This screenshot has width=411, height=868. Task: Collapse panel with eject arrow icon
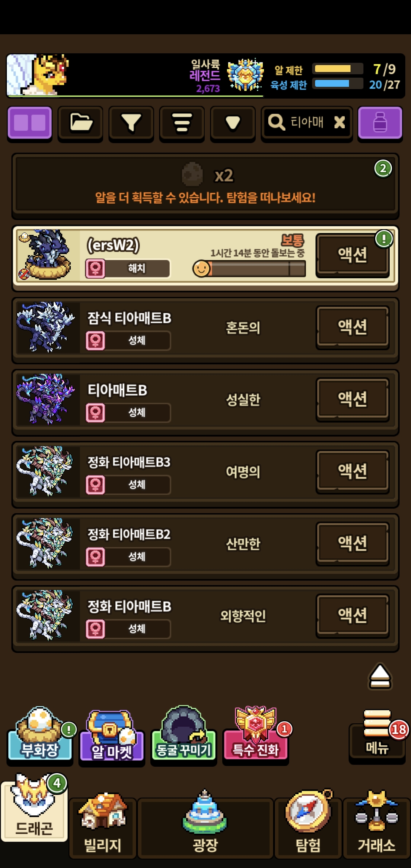pos(380,677)
